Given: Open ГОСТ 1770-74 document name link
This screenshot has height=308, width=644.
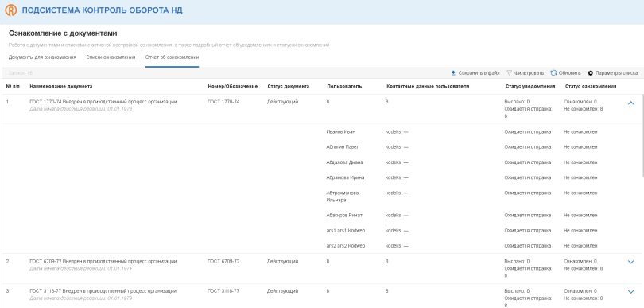Looking at the screenshot, I should (103, 102).
